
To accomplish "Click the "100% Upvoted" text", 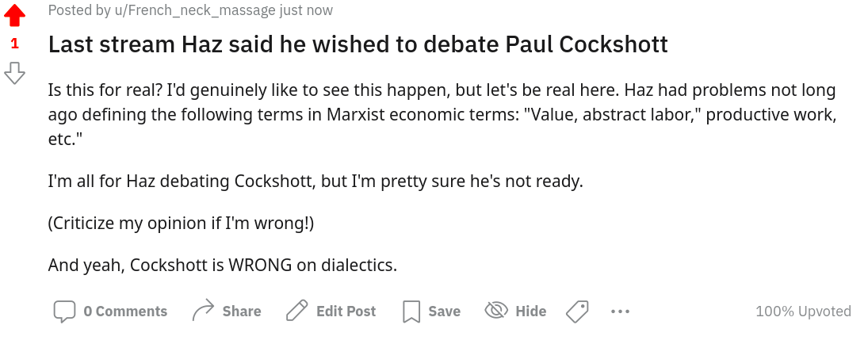I will tap(803, 312).
